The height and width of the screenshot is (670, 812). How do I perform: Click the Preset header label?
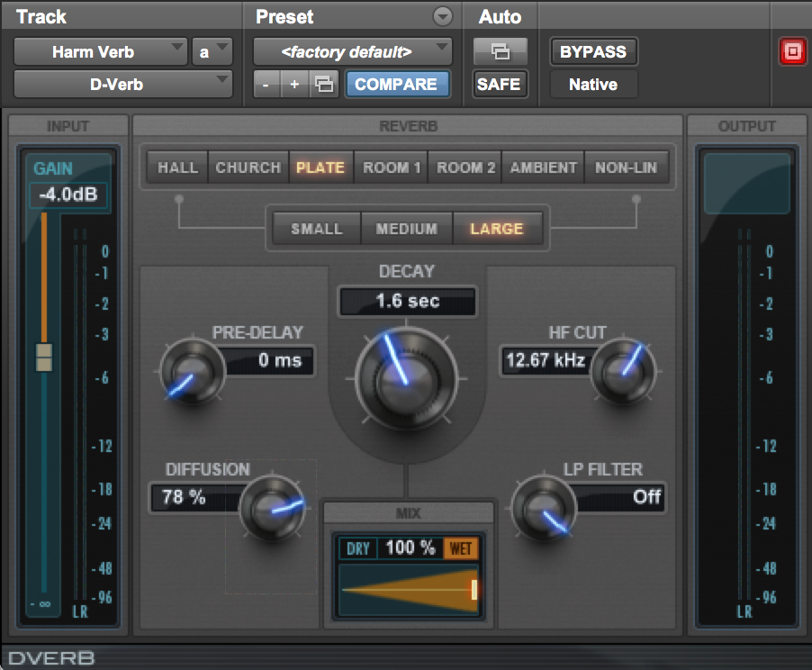click(284, 16)
